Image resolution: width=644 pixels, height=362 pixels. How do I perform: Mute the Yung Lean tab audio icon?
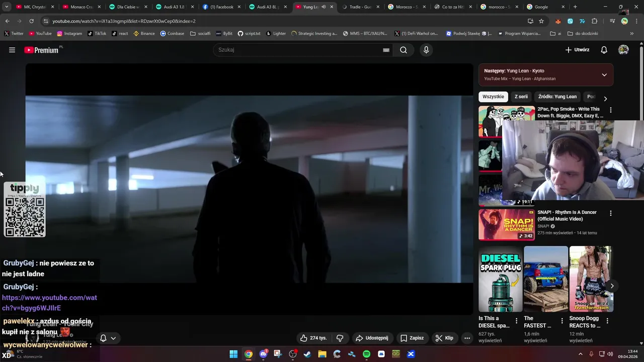click(x=324, y=7)
